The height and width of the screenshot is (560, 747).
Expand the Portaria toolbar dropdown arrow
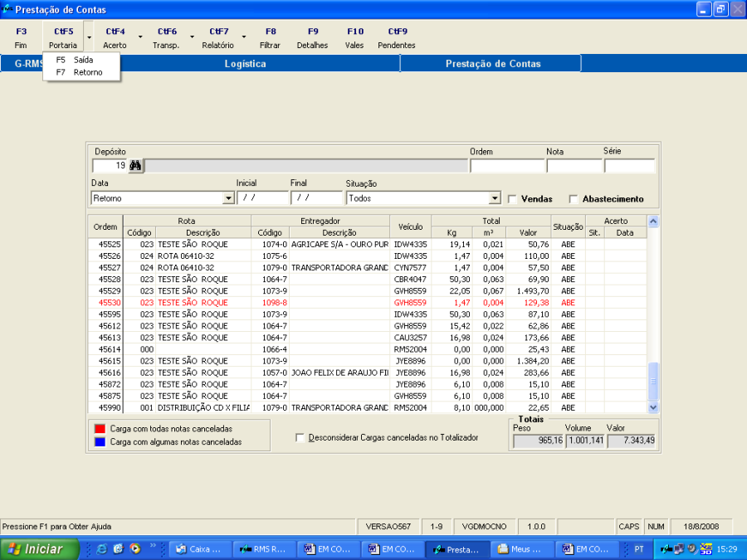[89, 37]
